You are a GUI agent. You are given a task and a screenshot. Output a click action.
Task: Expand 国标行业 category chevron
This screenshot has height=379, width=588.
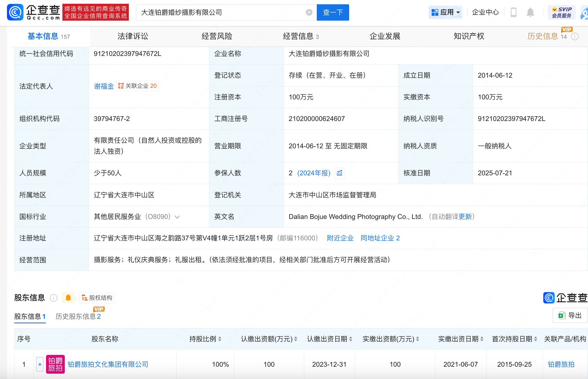pyautogui.click(x=177, y=217)
